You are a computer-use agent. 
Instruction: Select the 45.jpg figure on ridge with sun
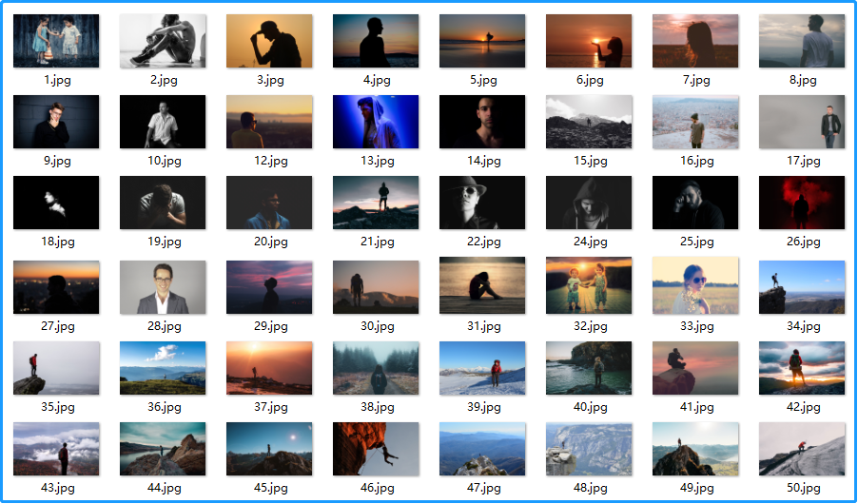pyautogui.click(x=269, y=449)
